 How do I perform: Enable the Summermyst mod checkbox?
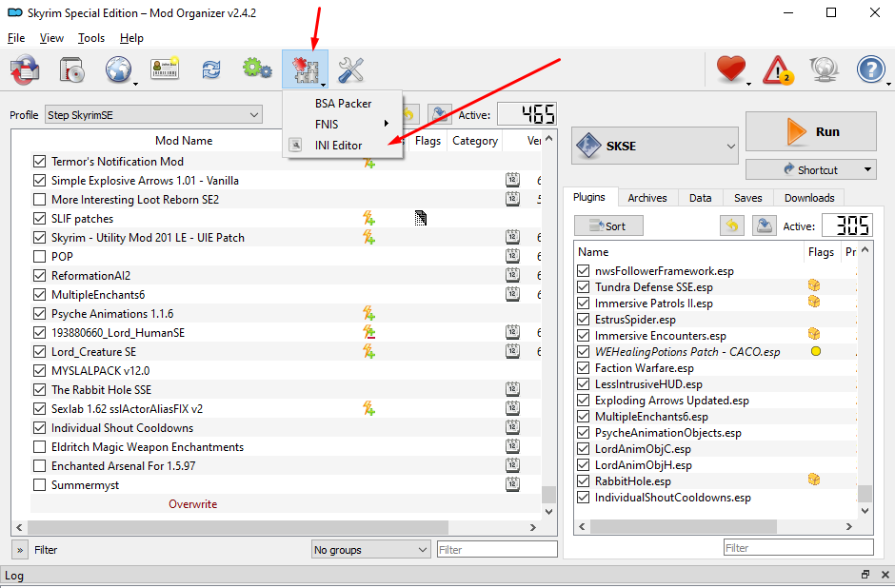39,485
